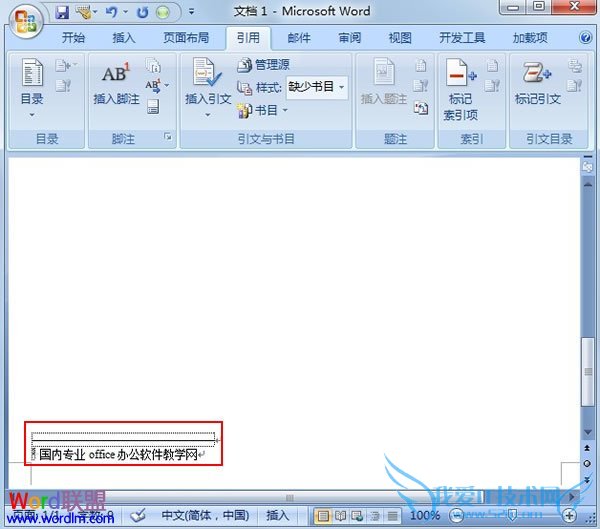This screenshot has width=600, height=529.
Task: Click insert table of figures icon
Action: 421,65
